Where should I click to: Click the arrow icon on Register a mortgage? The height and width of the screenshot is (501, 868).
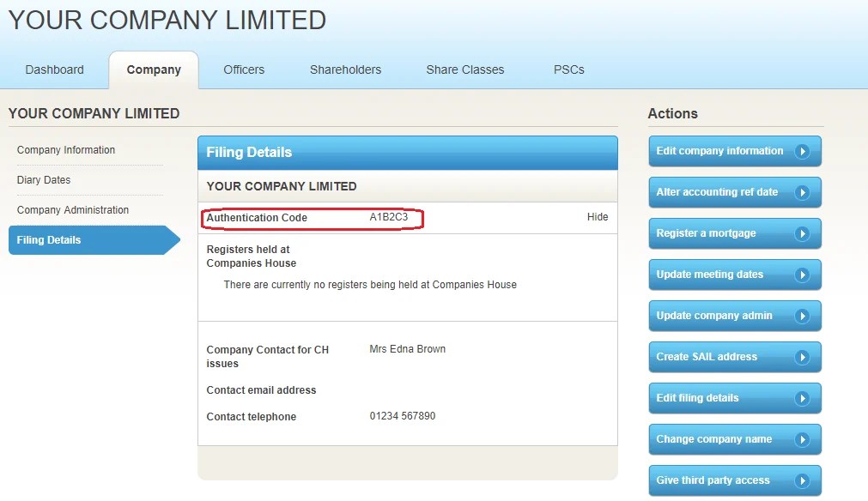point(805,232)
